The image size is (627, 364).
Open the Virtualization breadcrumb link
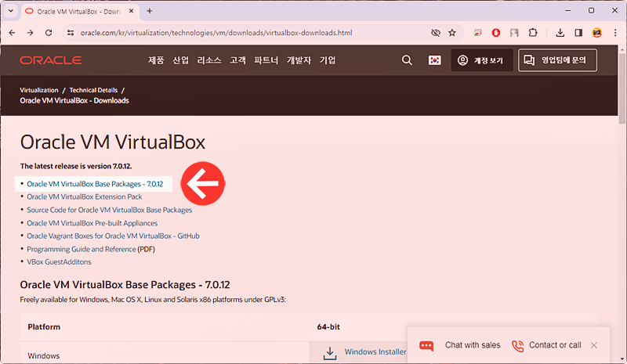pos(39,90)
